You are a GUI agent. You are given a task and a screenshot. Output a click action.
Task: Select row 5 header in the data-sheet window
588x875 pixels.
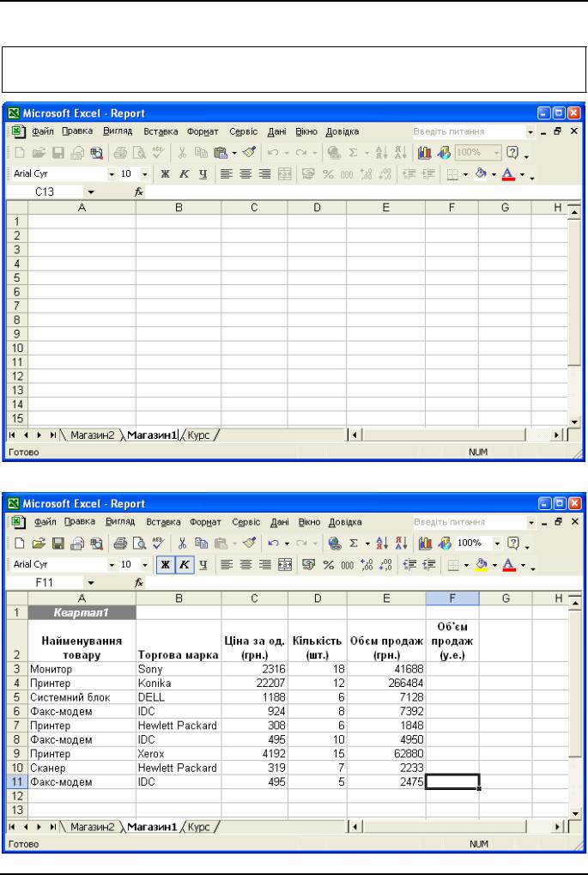[16, 697]
